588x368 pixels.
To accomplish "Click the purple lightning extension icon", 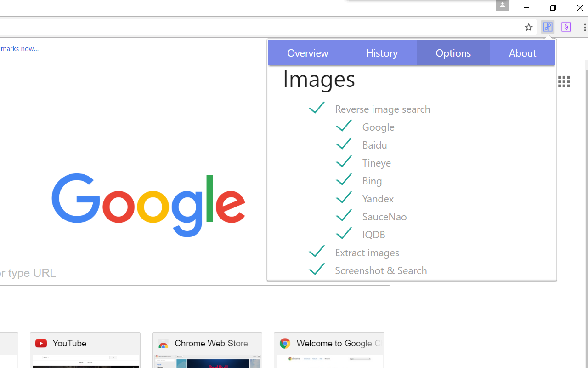I will (x=566, y=27).
